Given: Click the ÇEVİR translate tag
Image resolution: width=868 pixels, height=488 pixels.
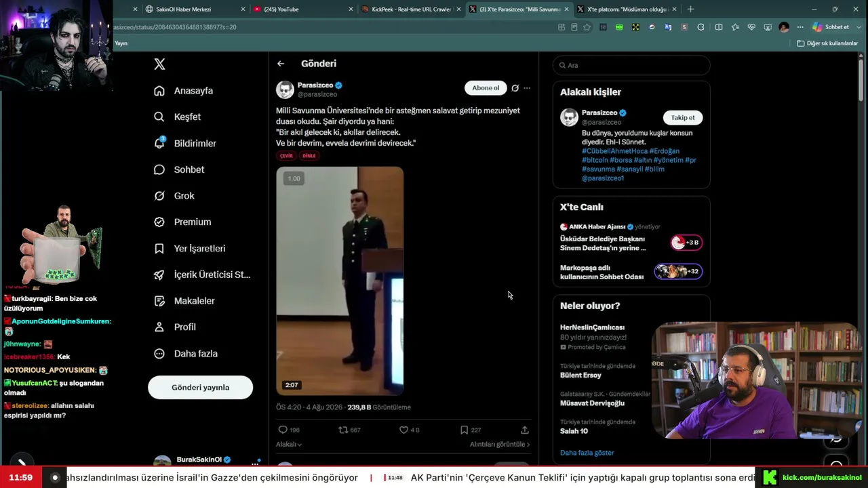Looking at the screenshot, I should point(286,156).
